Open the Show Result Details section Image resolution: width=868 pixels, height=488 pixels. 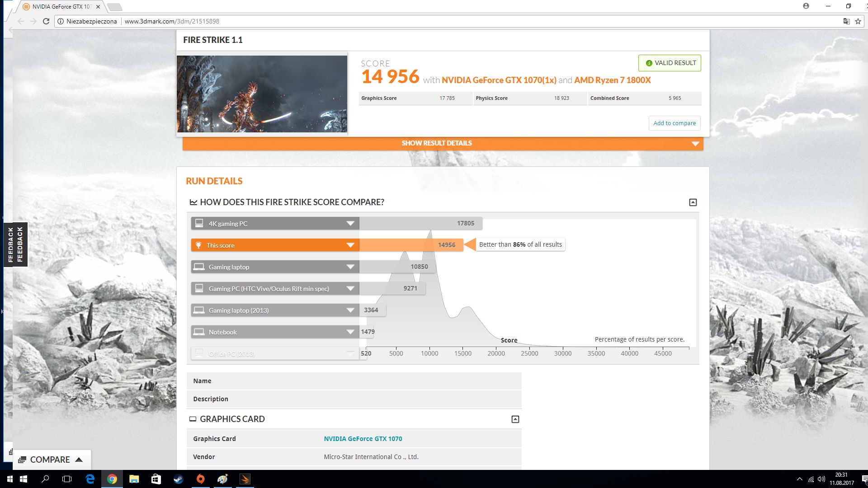click(435, 143)
